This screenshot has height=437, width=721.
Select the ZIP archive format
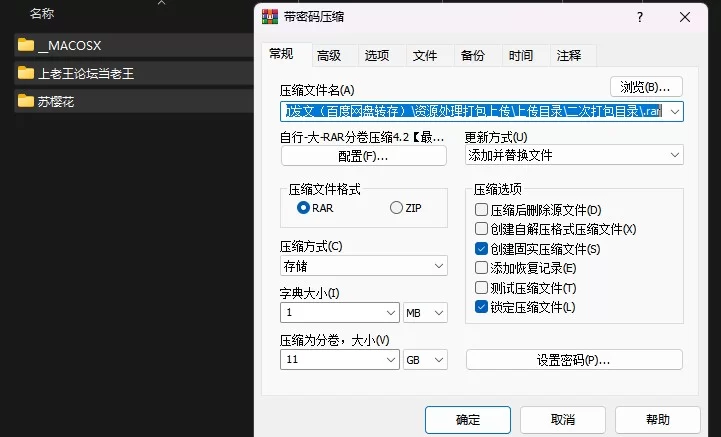point(396,208)
